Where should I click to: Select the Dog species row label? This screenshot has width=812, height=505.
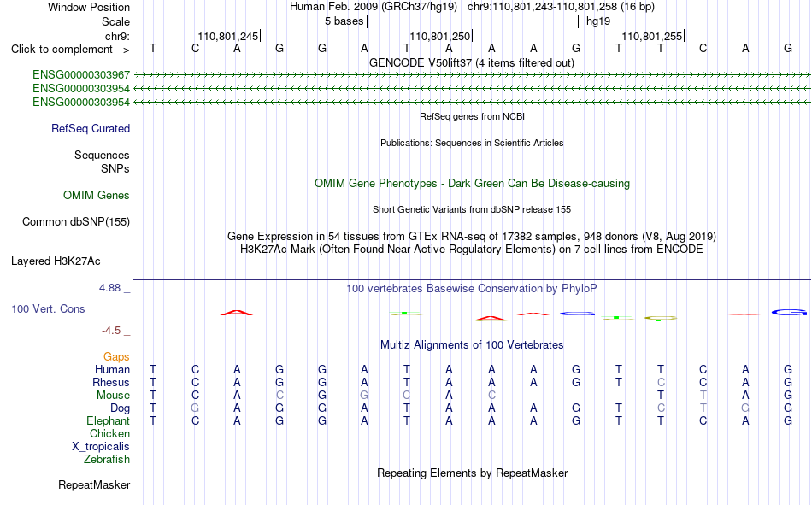[x=120, y=408]
